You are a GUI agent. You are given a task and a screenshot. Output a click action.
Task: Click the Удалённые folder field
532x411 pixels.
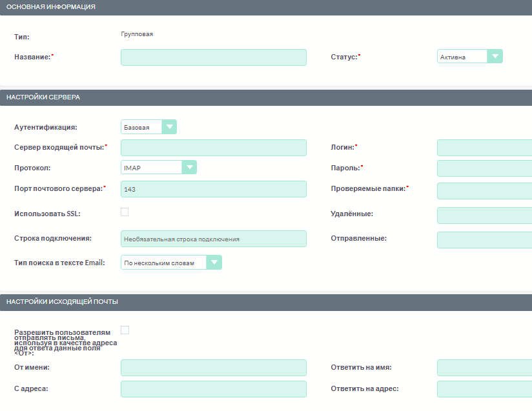click(x=484, y=215)
